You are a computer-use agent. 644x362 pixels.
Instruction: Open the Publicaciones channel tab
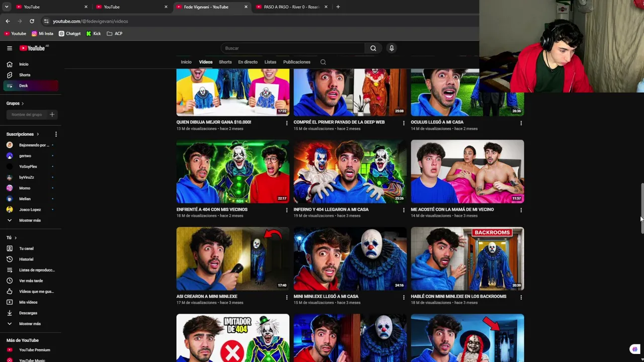(297, 62)
